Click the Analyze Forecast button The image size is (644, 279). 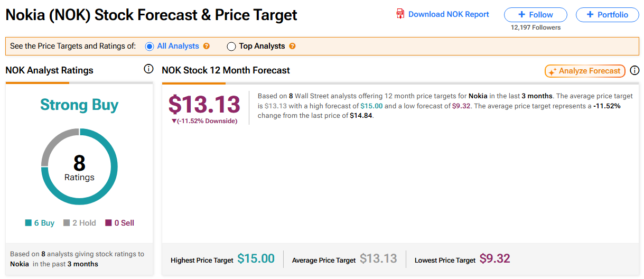pyautogui.click(x=585, y=71)
